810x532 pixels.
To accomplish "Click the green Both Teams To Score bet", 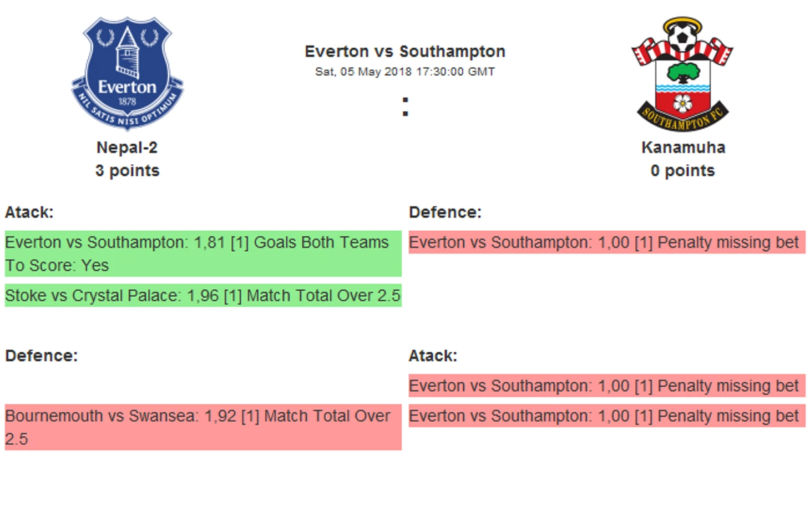I will [203, 254].
